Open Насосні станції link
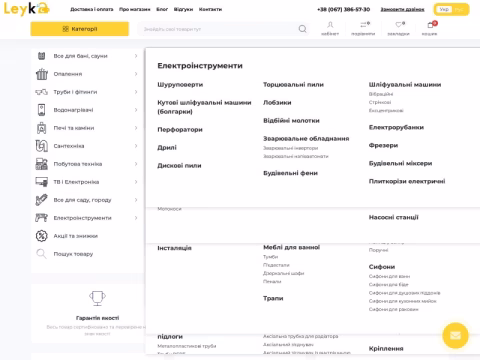 pyautogui.click(x=394, y=217)
